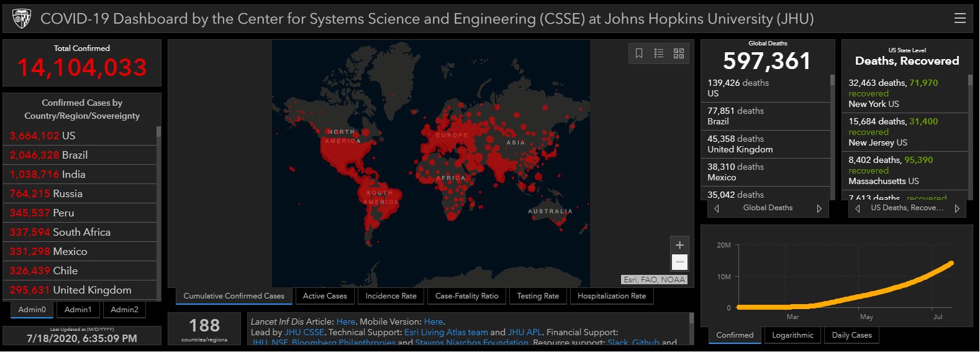
Task: Select United Kingdom with 295,631 cases
Action: (x=81, y=290)
